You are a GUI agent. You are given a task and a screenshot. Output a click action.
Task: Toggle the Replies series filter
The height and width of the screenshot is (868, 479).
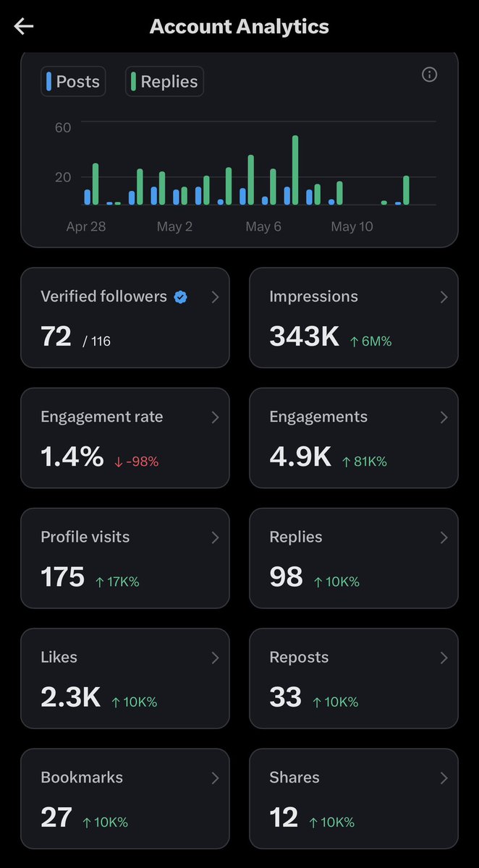tap(164, 82)
